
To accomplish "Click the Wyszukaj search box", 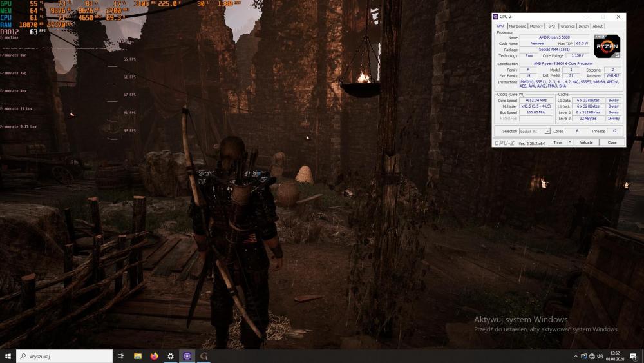I will point(64,356).
